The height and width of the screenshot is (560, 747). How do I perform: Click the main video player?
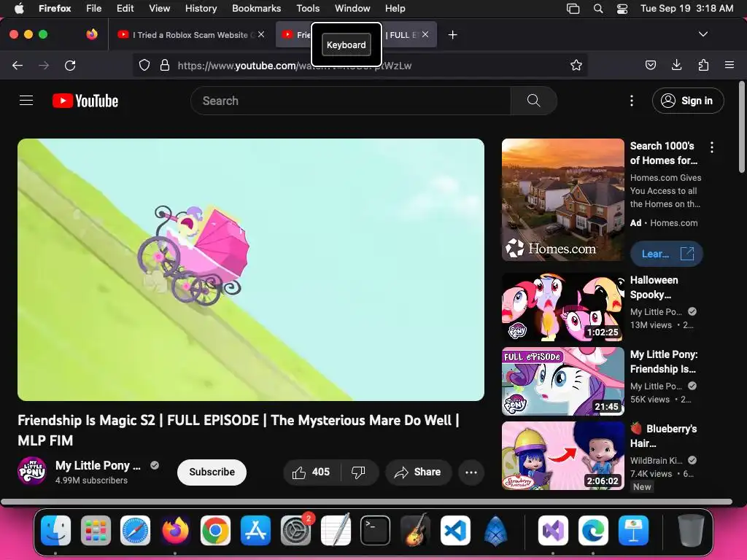click(x=251, y=270)
